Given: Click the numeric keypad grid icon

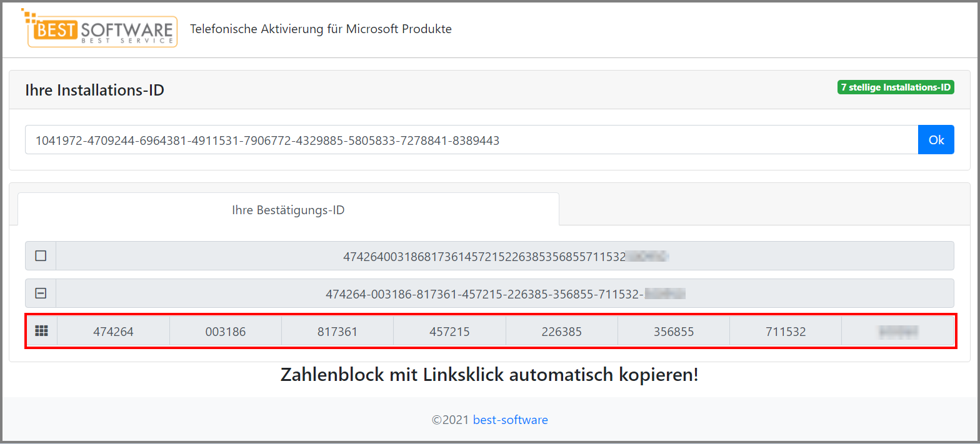Looking at the screenshot, I should [41, 331].
